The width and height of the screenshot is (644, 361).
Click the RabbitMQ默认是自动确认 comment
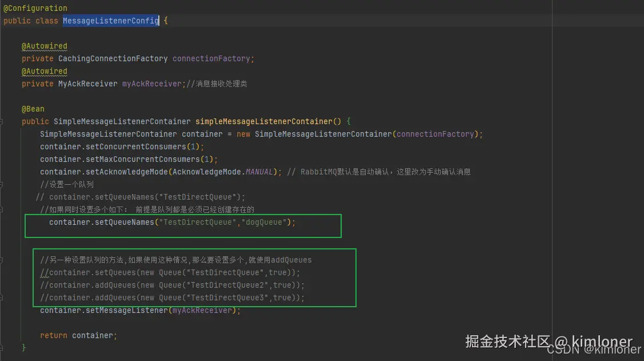click(x=379, y=172)
